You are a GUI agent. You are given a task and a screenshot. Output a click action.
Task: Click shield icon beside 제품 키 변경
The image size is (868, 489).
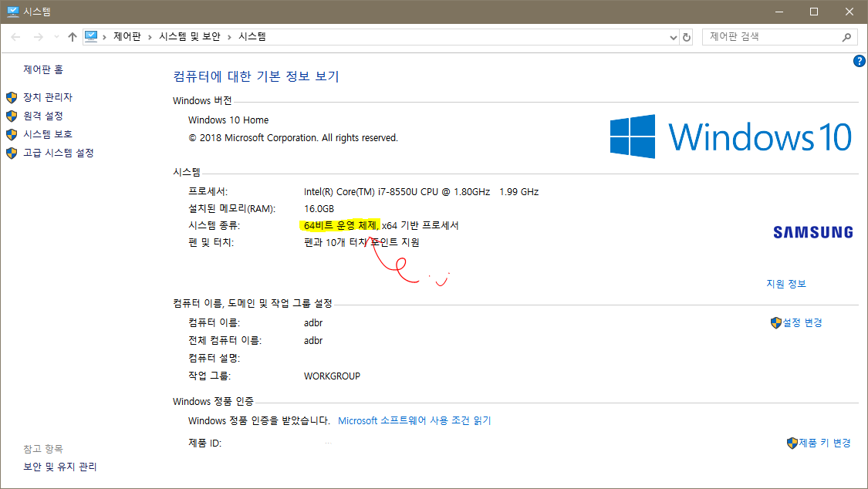(792, 443)
